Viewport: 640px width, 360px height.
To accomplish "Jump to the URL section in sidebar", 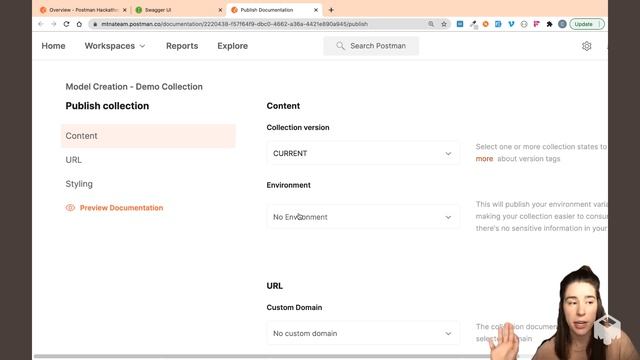I will (x=73, y=160).
